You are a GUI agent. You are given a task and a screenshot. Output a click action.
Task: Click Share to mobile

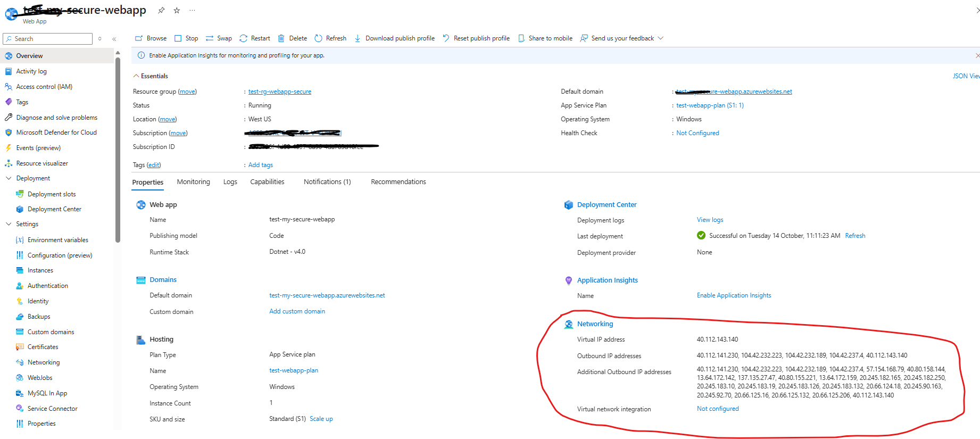(545, 38)
